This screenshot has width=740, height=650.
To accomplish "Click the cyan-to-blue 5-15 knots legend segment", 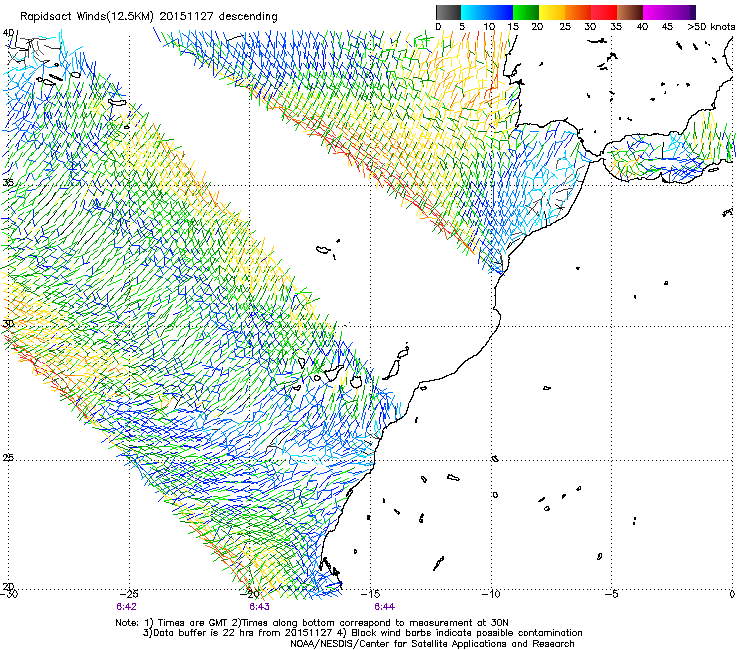I will 487,12.
